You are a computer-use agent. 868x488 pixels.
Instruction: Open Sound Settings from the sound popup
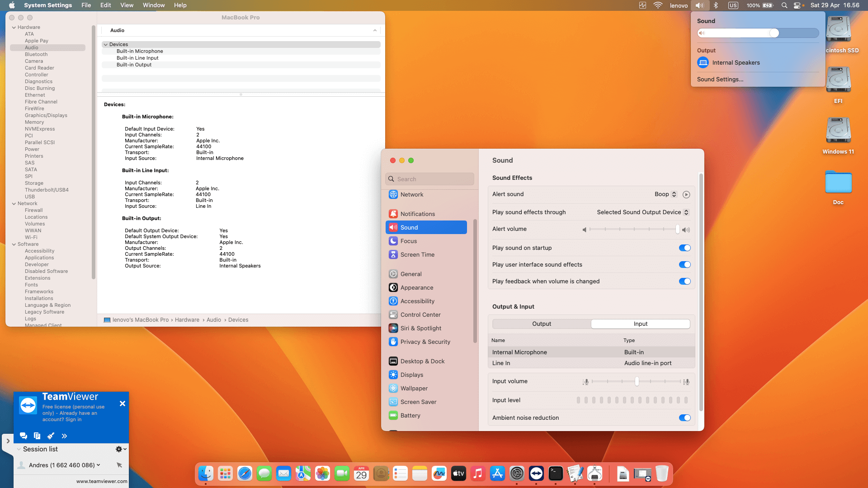(720, 80)
